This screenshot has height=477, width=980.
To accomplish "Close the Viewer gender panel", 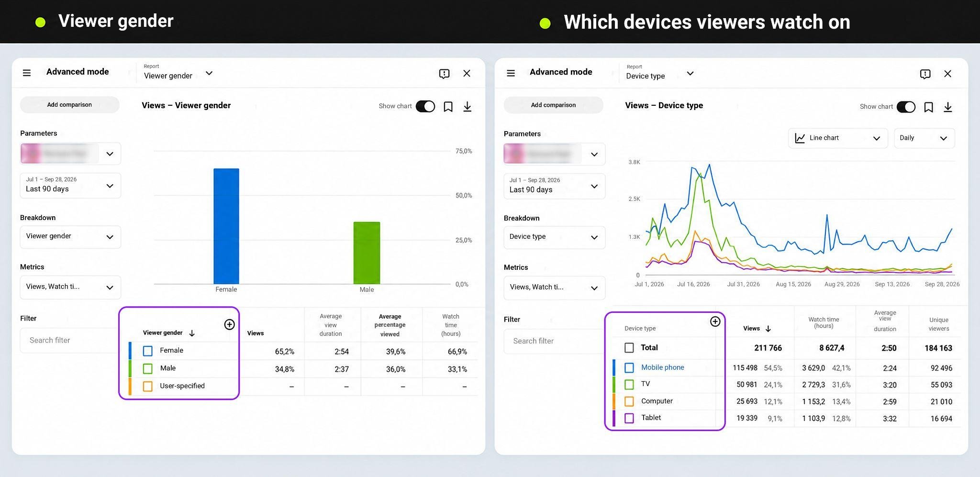I will 467,73.
